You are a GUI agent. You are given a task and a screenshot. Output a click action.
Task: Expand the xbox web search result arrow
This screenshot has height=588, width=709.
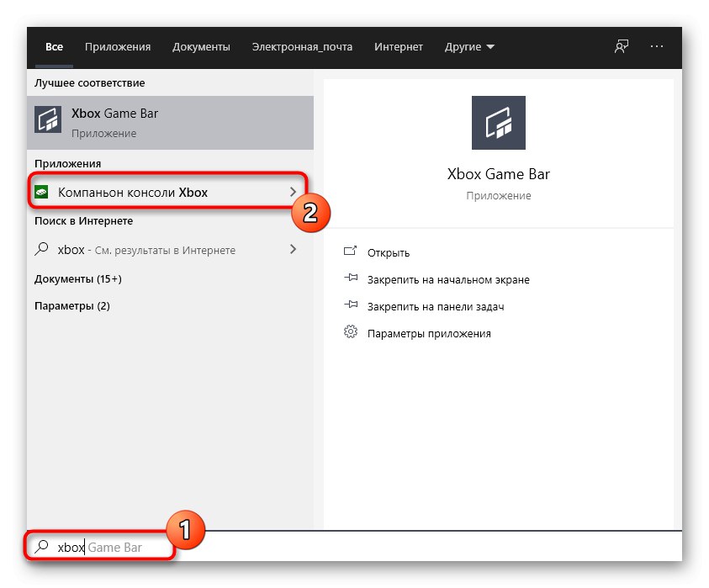coord(294,250)
